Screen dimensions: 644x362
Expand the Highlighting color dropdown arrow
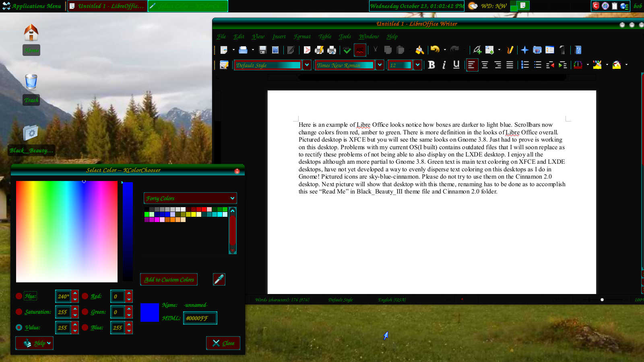(607, 65)
